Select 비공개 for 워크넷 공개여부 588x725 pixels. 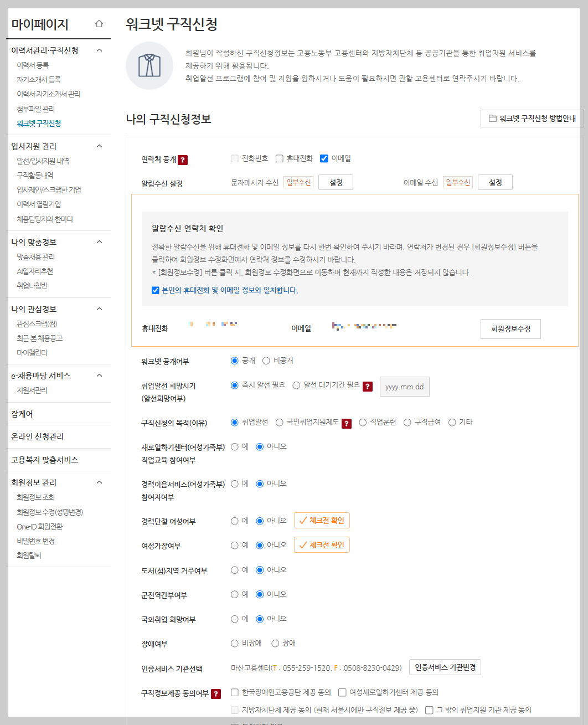coord(266,361)
